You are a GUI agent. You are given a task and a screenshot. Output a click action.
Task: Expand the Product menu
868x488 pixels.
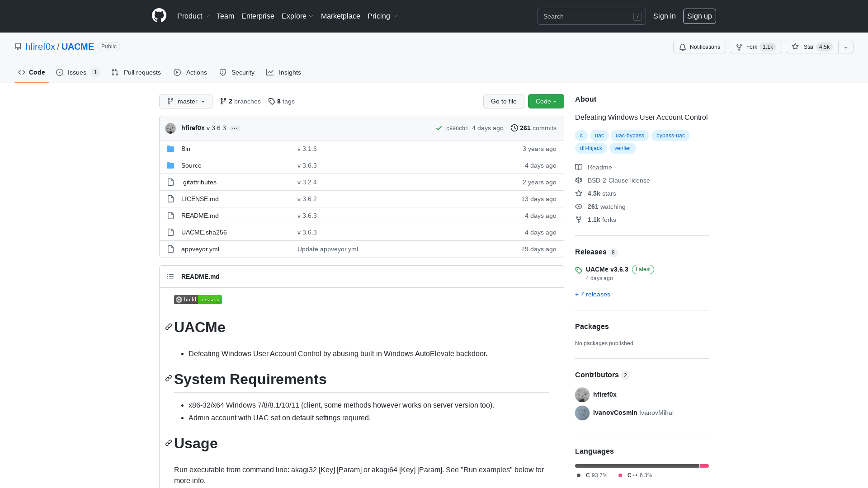click(193, 16)
